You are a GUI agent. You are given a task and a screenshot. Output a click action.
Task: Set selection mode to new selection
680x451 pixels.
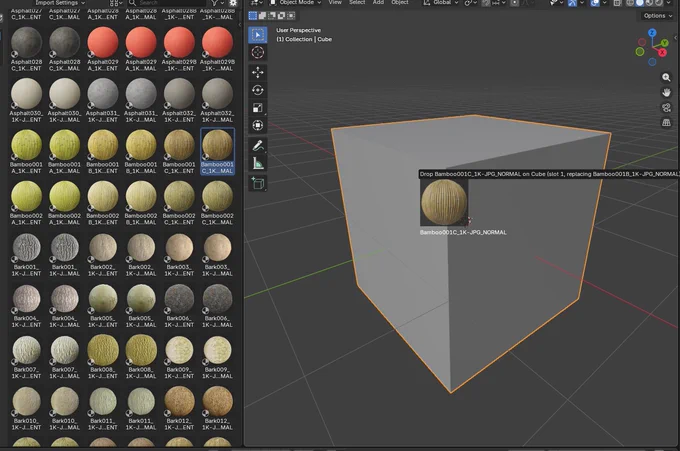pos(253,16)
